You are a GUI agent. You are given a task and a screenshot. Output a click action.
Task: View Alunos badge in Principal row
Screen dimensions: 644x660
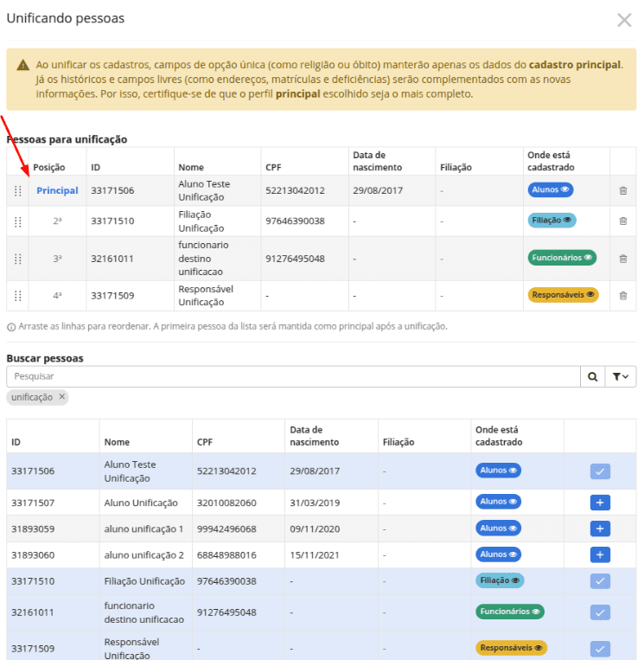(x=550, y=189)
